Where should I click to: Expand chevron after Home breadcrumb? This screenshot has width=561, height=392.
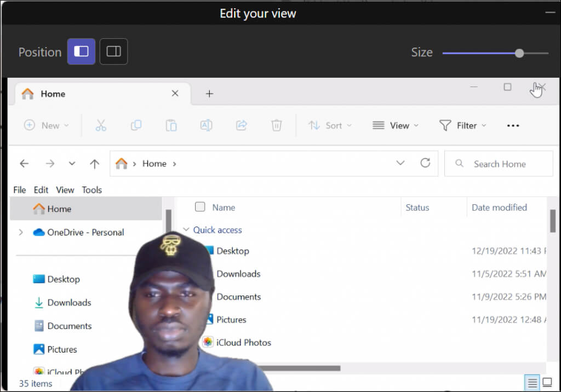tap(175, 164)
